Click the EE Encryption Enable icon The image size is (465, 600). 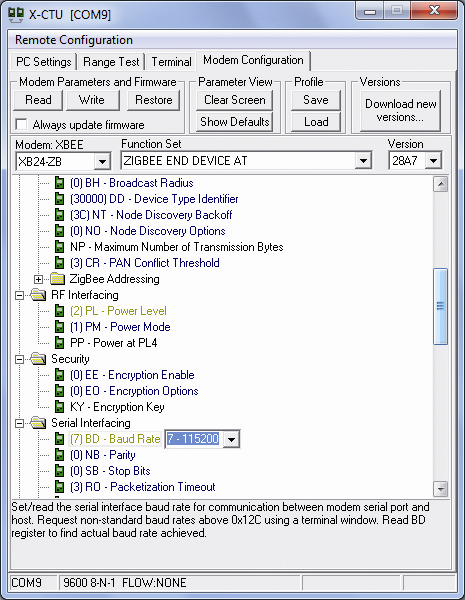[59, 375]
